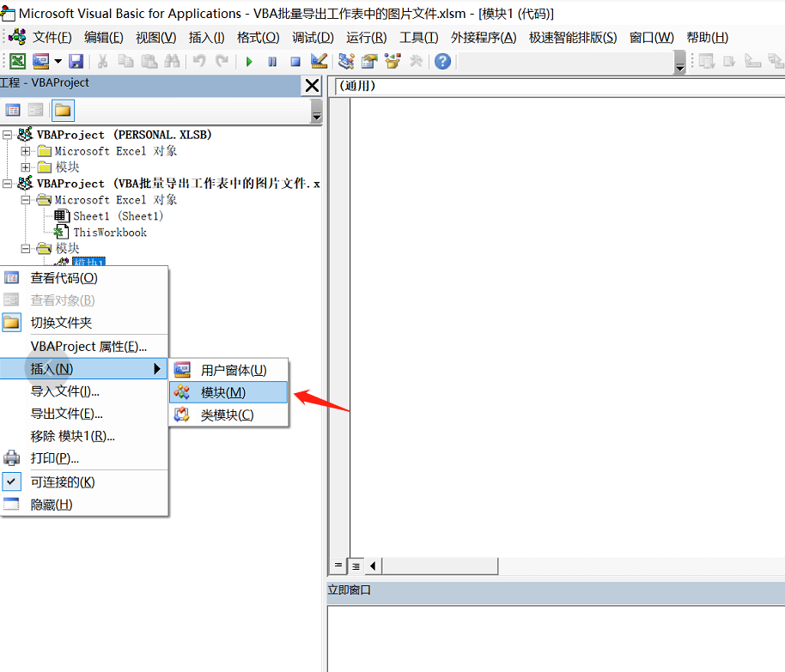Open the 帮助(H) menu
This screenshot has height=672, width=785.
(x=707, y=38)
